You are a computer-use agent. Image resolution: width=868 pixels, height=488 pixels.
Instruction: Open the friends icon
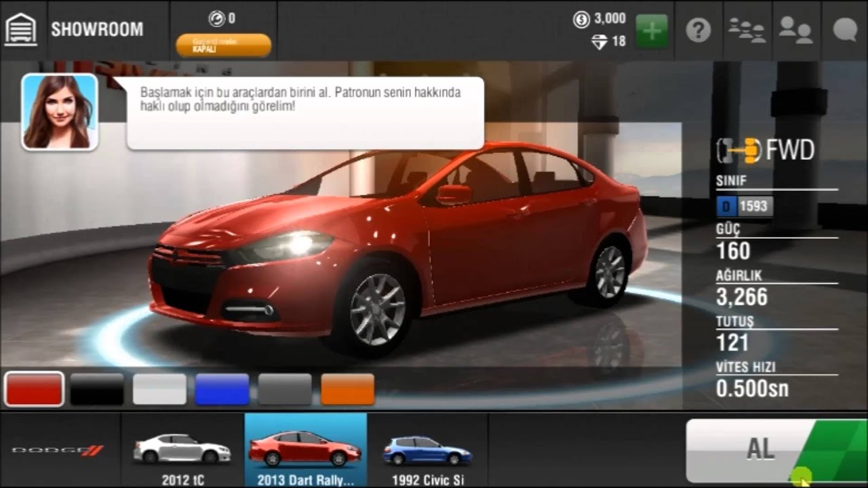[x=796, y=30]
